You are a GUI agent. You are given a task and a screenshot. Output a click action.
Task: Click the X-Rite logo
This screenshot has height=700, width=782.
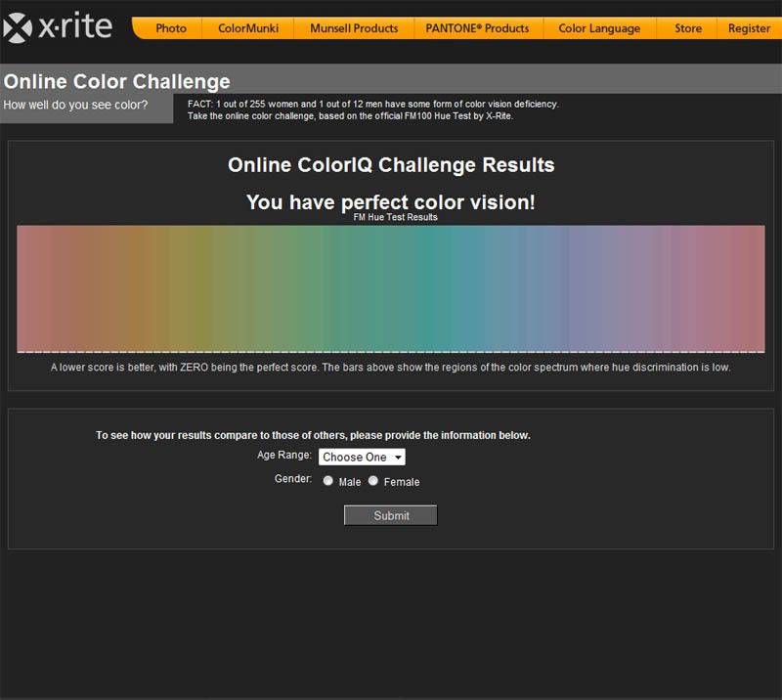click(x=58, y=27)
